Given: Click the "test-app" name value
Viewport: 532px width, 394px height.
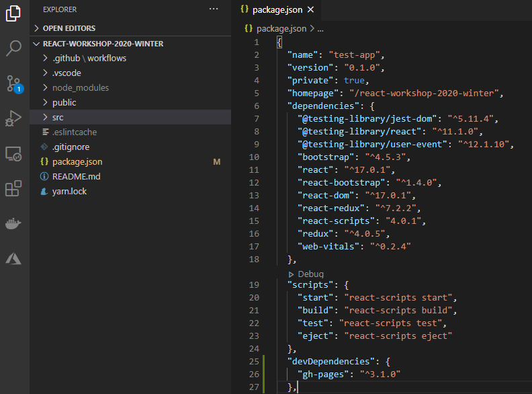Looking at the screenshot, I should pyautogui.click(x=354, y=55).
